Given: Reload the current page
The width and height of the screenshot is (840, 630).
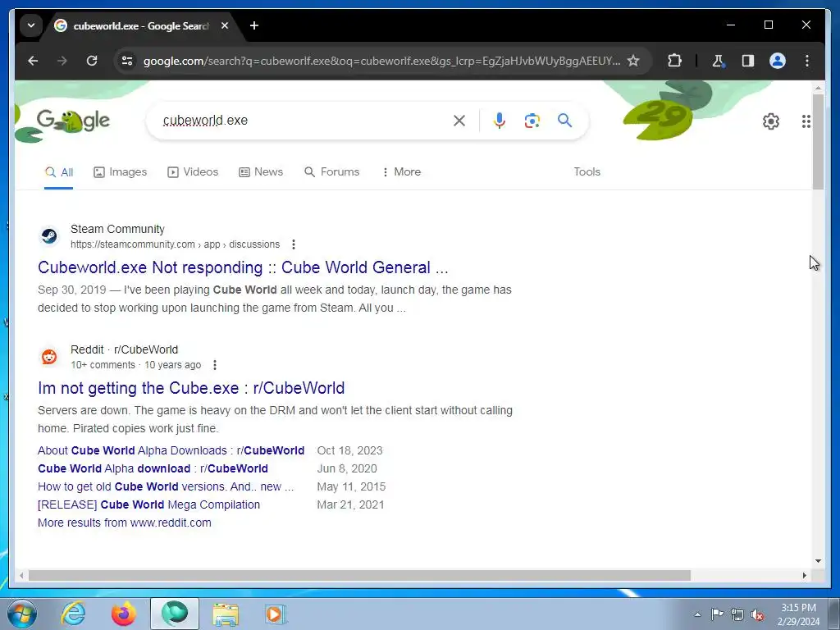Looking at the screenshot, I should 92,61.
